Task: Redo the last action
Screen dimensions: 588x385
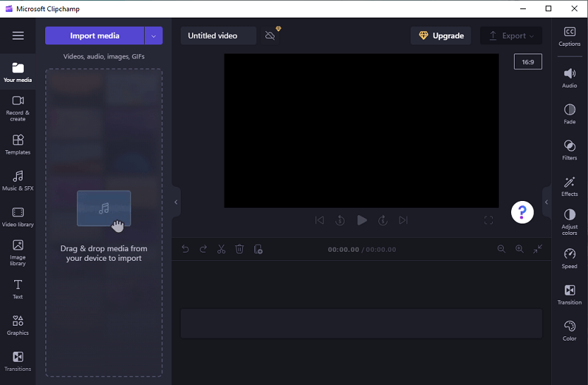Action: coord(203,249)
